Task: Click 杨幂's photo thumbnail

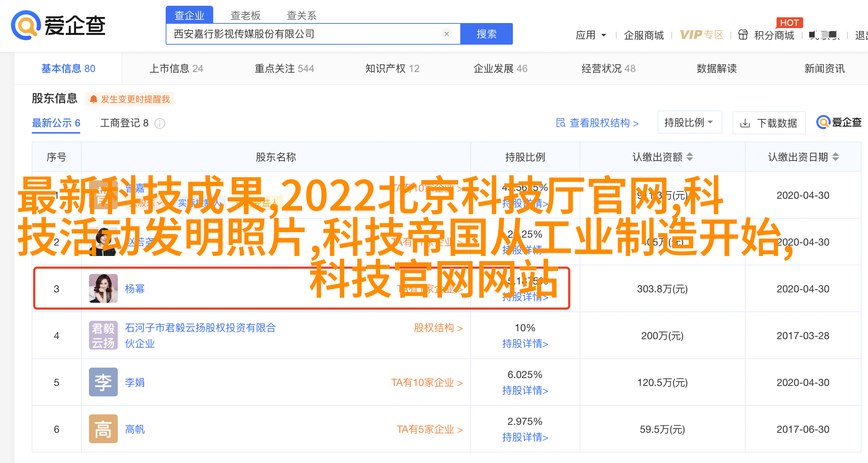Action: (x=103, y=288)
